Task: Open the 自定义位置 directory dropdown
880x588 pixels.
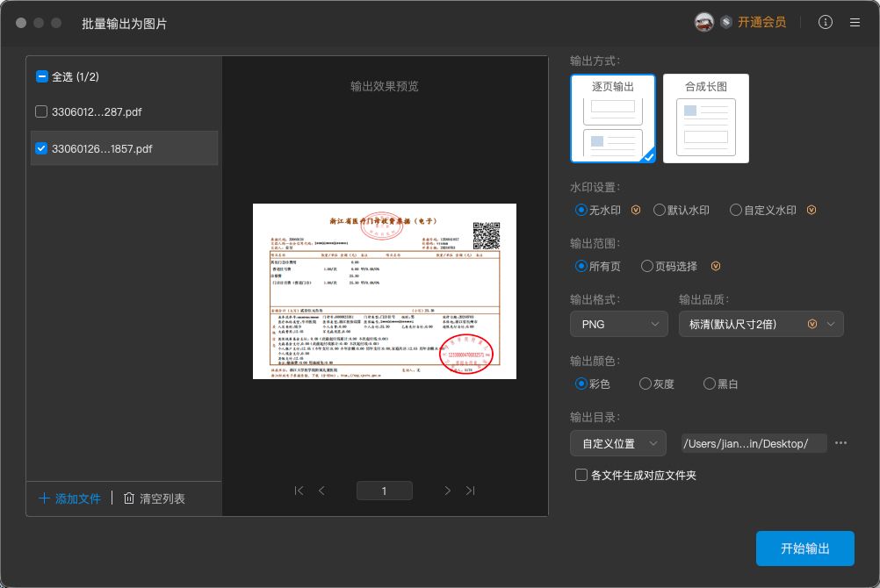Action: [618, 443]
